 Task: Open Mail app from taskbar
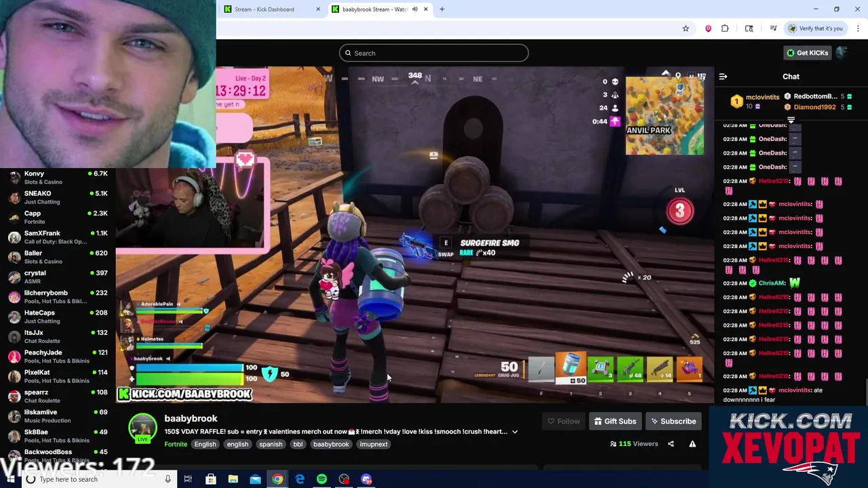click(x=255, y=479)
